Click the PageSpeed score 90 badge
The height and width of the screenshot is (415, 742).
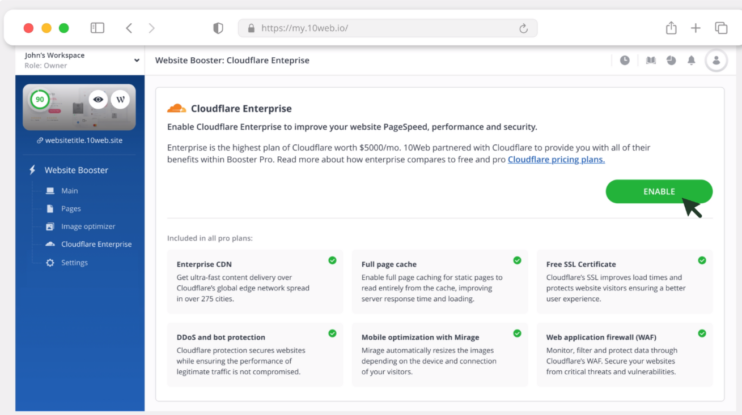click(40, 100)
